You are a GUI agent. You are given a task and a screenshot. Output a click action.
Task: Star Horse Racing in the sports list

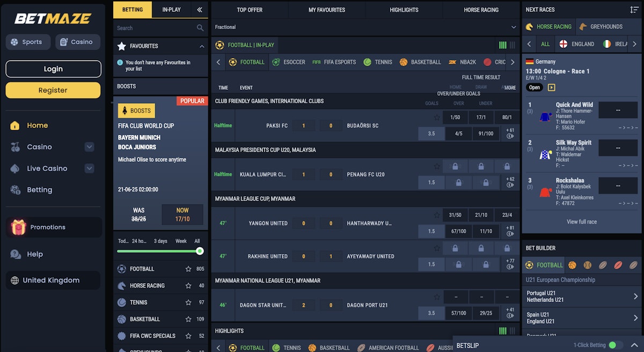[x=188, y=286]
